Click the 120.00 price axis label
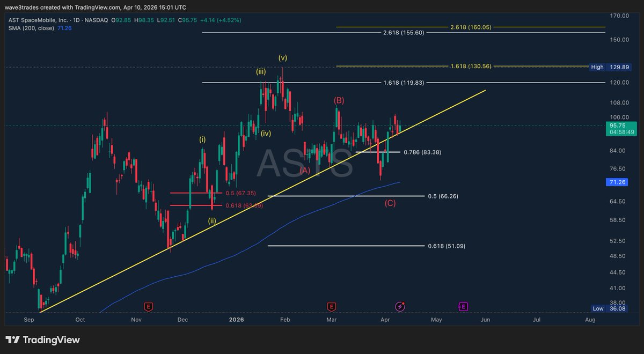Screen dimensions: 644x354 coord(619,83)
